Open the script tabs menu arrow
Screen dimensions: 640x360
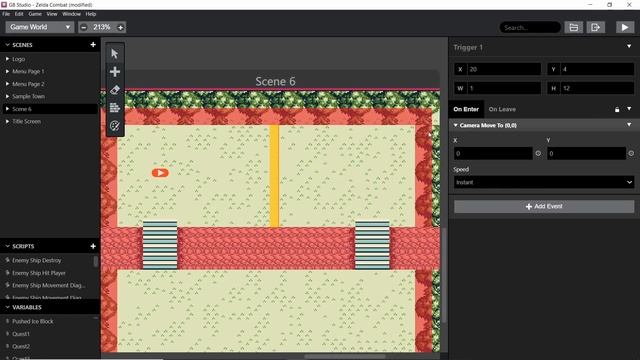629,109
